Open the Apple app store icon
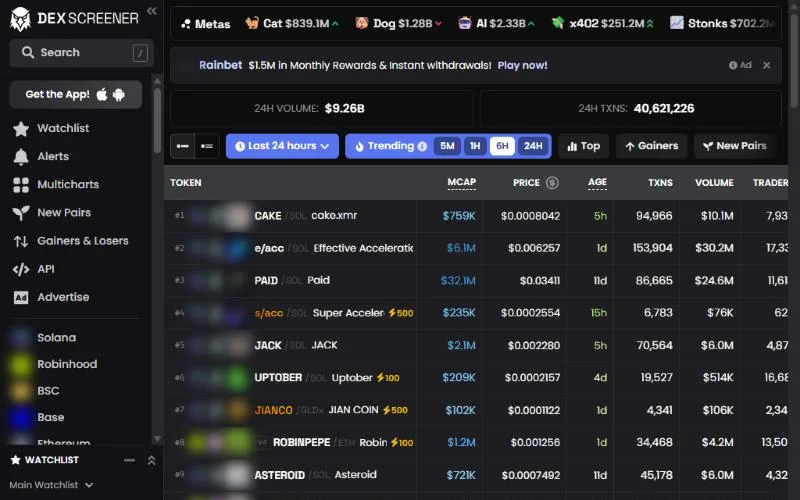This screenshot has width=800, height=500. 102,94
